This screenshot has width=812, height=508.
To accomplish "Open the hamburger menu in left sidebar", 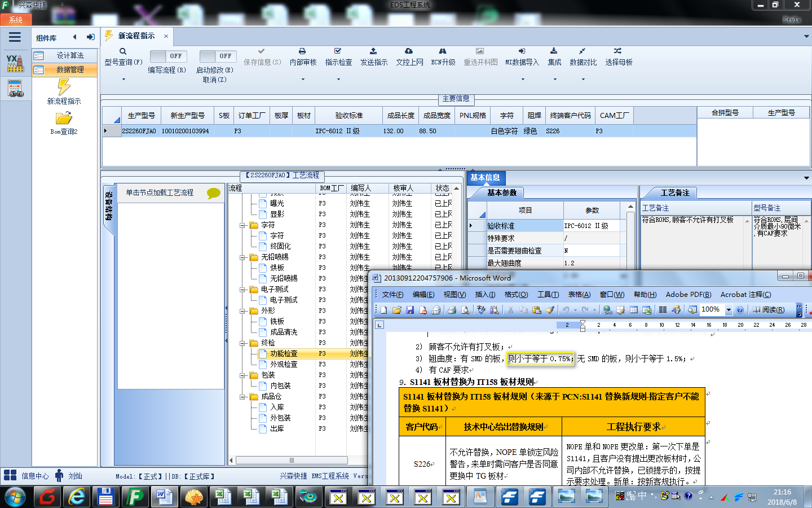I will (15, 37).
